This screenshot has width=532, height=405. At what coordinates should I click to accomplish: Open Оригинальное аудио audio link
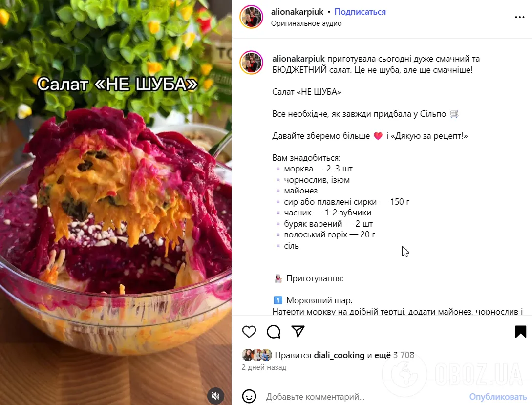click(x=306, y=23)
